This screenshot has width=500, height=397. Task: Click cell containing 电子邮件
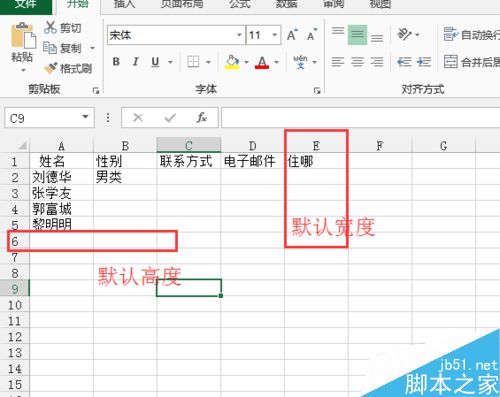point(252,161)
